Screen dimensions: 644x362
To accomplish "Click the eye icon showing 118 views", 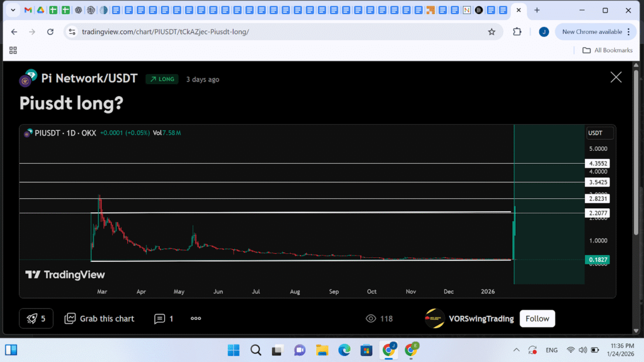I will click(x=371, y=318).
